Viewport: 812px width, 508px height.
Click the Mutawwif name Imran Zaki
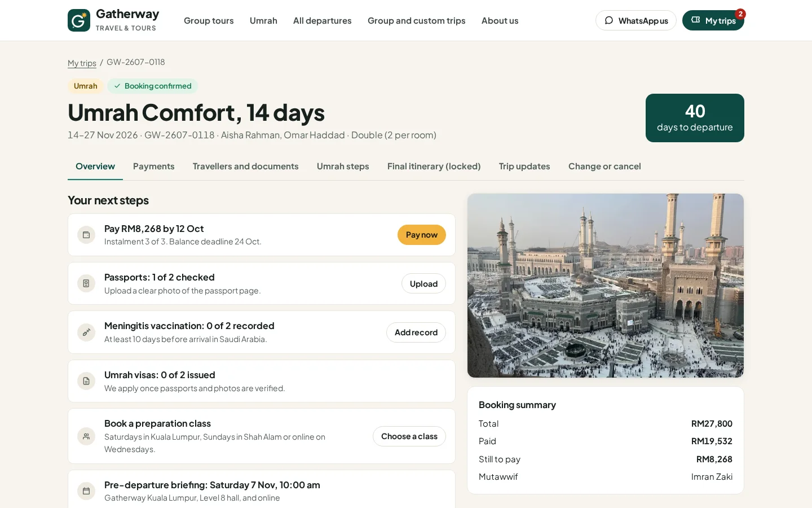coord(712,476)
